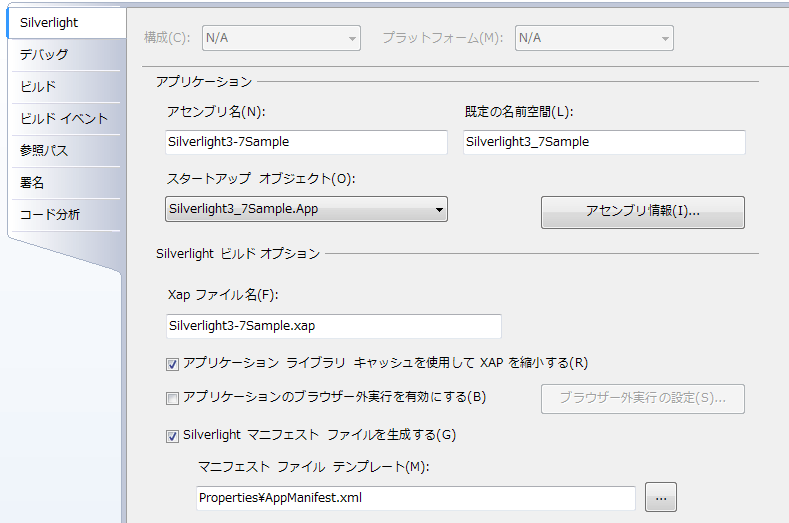Click the アプリケーション section heading

(204, 82)
